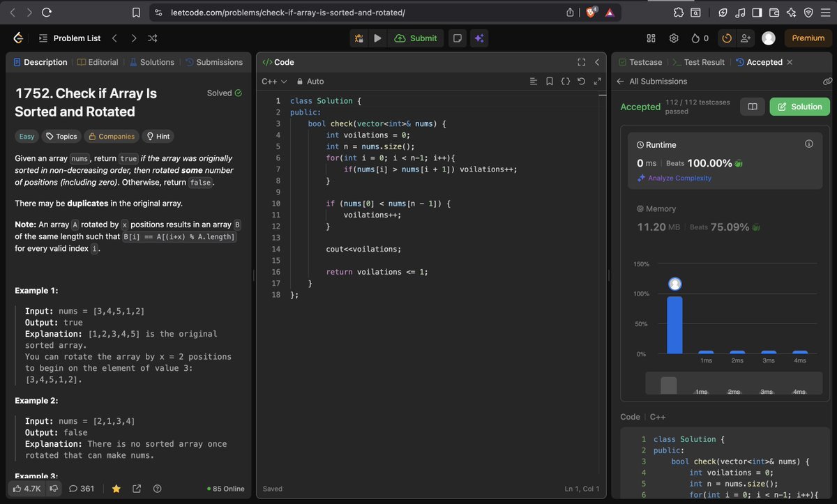Click the share external link icon
837x504 pixels.
point(137,489)
